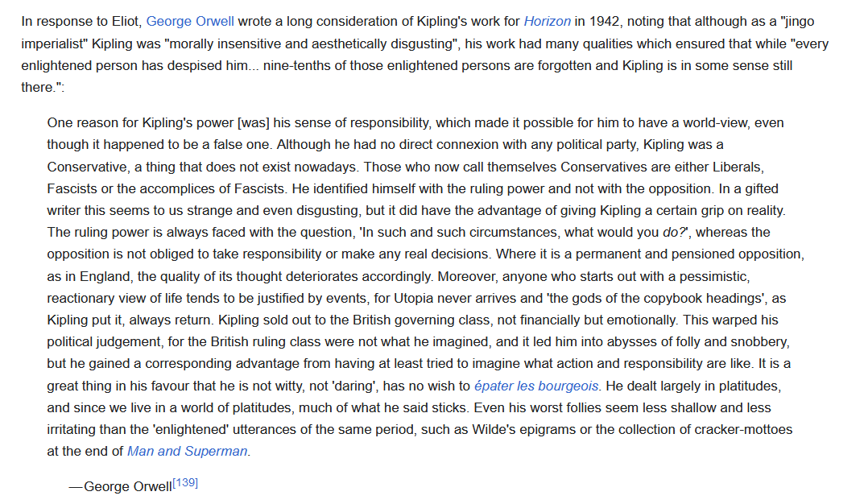Open the George Orwell link

pos(190,22)
